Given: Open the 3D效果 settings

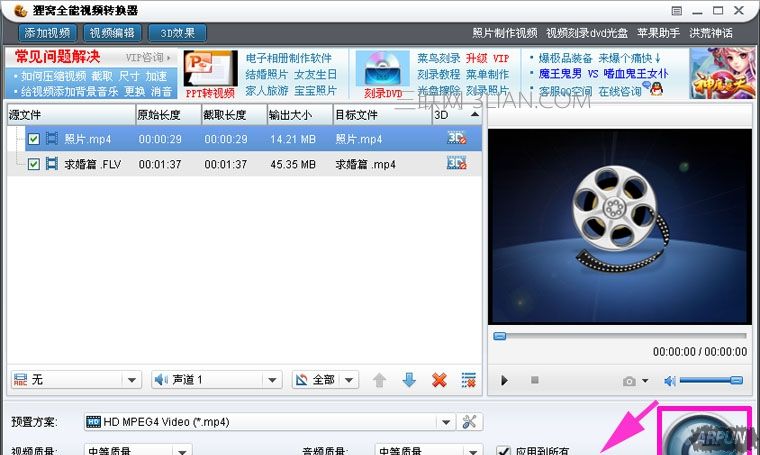Looking at the screenshot, I should pyautogui.click(x=177, y=33).
